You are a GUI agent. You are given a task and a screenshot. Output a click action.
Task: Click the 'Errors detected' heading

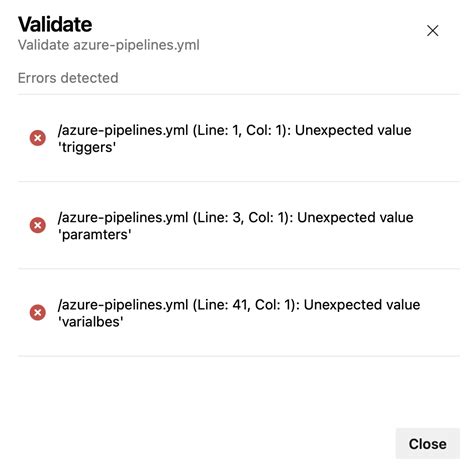(x=68, y=78)
